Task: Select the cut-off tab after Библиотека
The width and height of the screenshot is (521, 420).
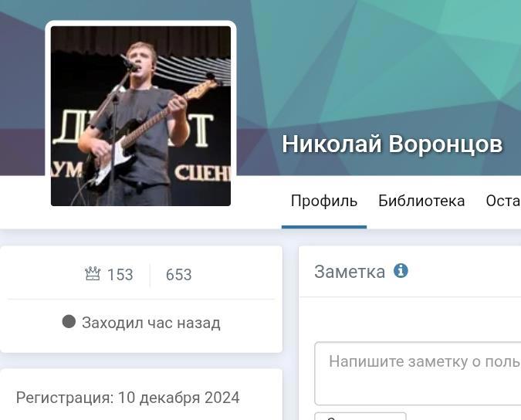Action: click(503, 201)
